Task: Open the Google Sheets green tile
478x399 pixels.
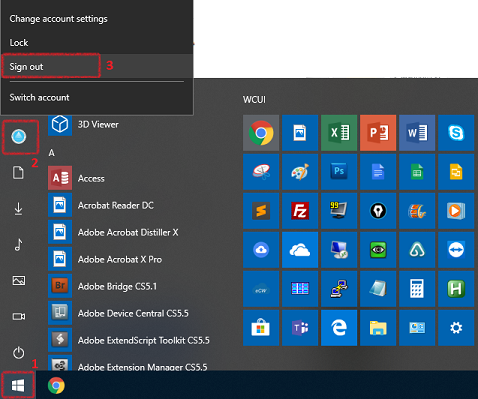Action: coord(417,172)
